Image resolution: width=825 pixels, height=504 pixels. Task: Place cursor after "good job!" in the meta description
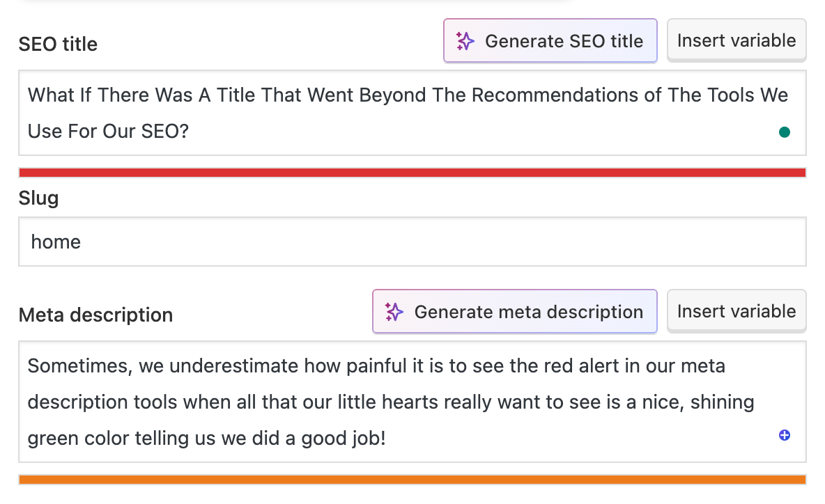(x=387, y=439)
